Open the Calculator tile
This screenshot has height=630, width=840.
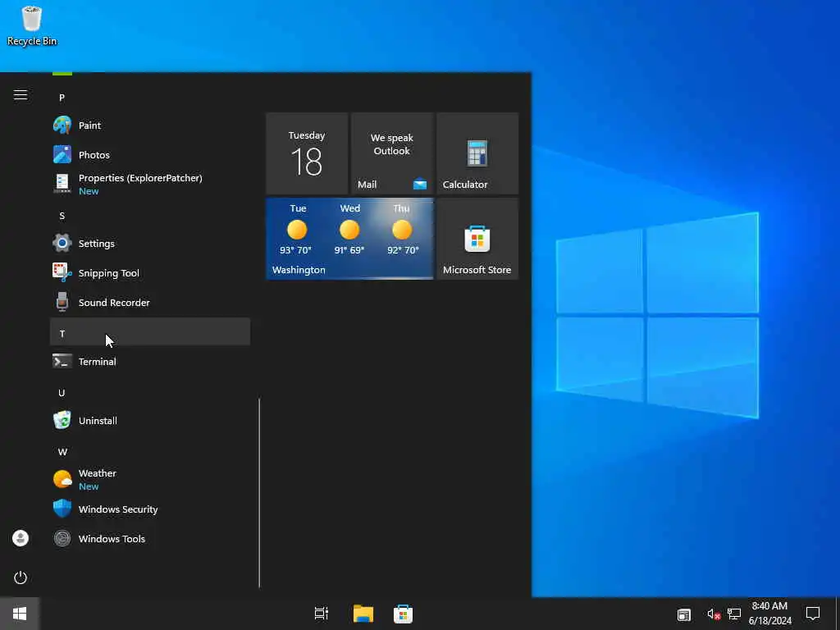pyautogui.click(x=477, y=153)
